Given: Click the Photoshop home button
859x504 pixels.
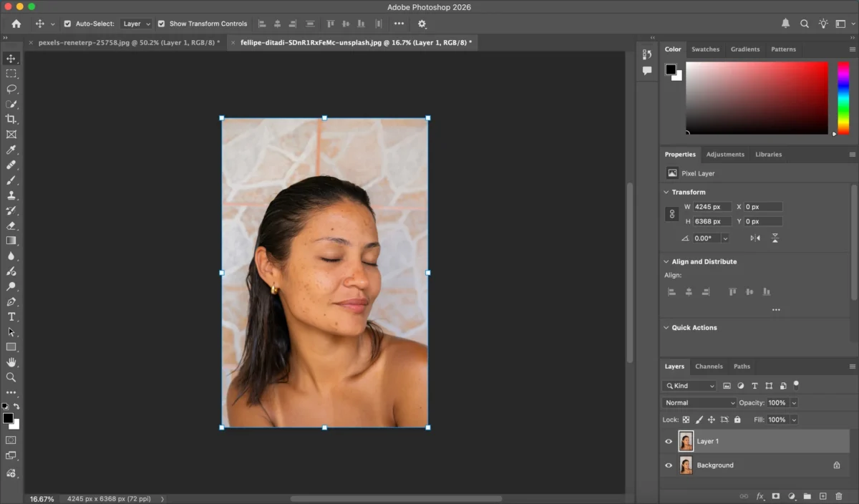Looking at the screenshot, I should point(16,23).
